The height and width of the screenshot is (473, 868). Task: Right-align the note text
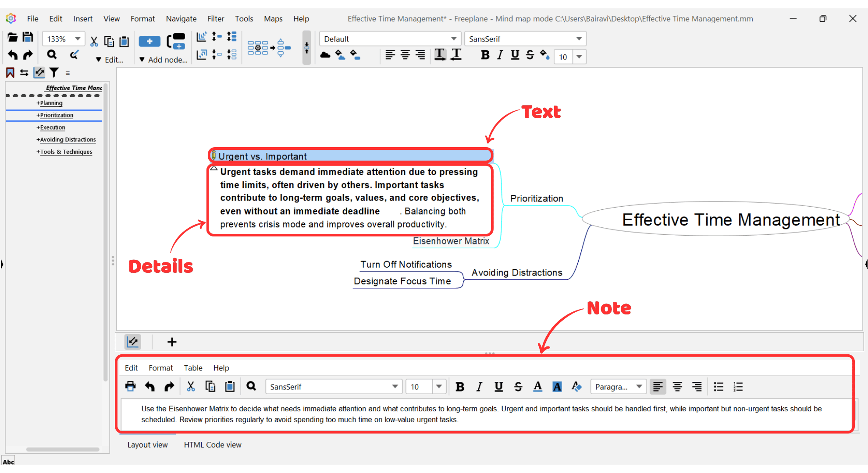(697, 387)
